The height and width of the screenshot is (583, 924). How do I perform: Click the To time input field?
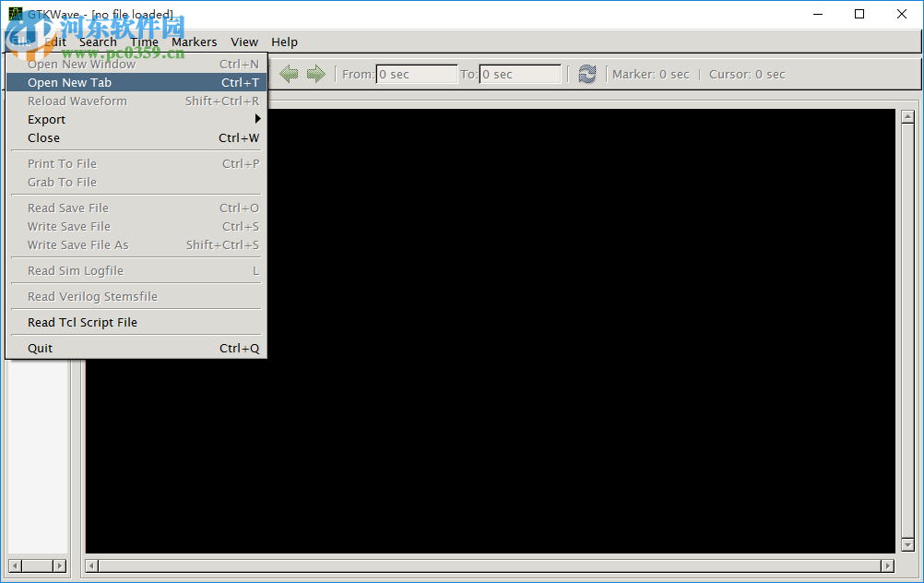520,75
